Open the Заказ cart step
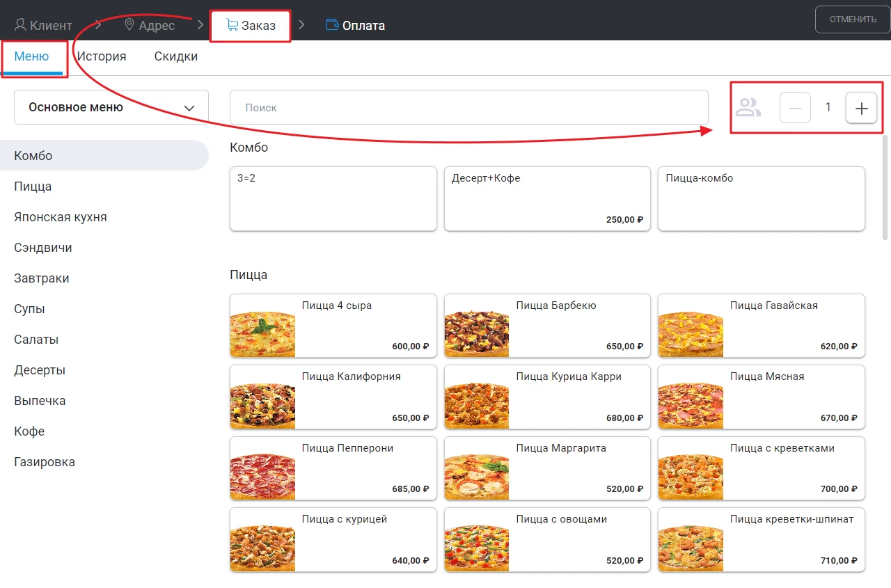 pyautogui.click(x=251, y=26)
